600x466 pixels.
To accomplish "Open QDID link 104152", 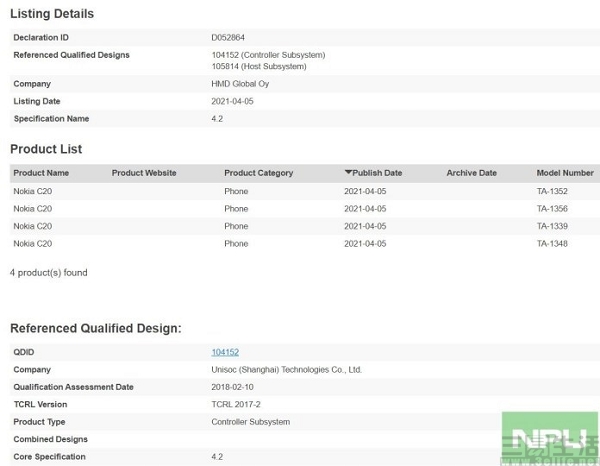I will coord(225,352).
